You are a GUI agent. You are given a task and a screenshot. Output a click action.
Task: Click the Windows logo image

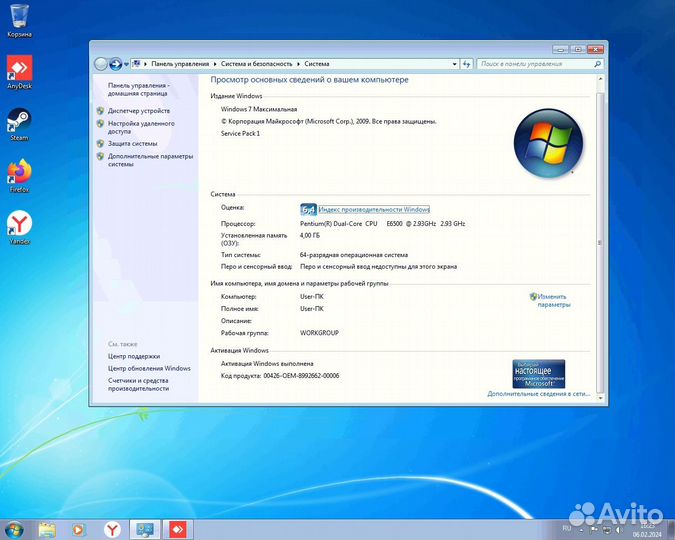click(548, 143)
